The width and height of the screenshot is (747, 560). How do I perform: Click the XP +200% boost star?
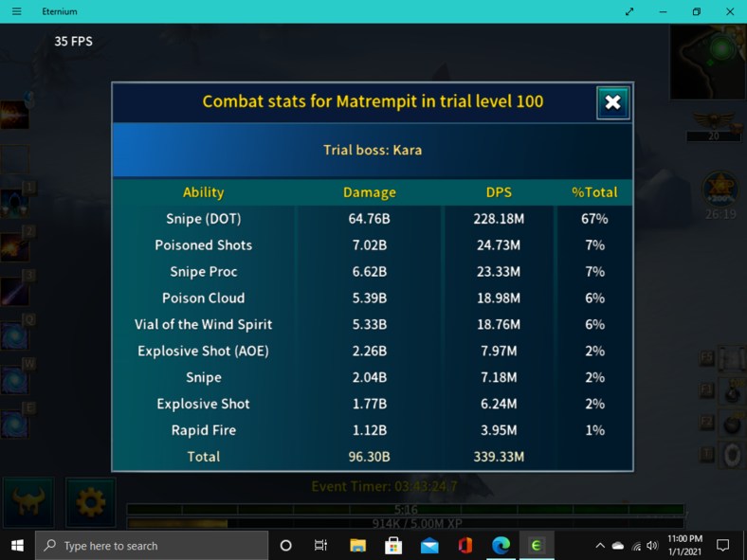coord(720,189)
